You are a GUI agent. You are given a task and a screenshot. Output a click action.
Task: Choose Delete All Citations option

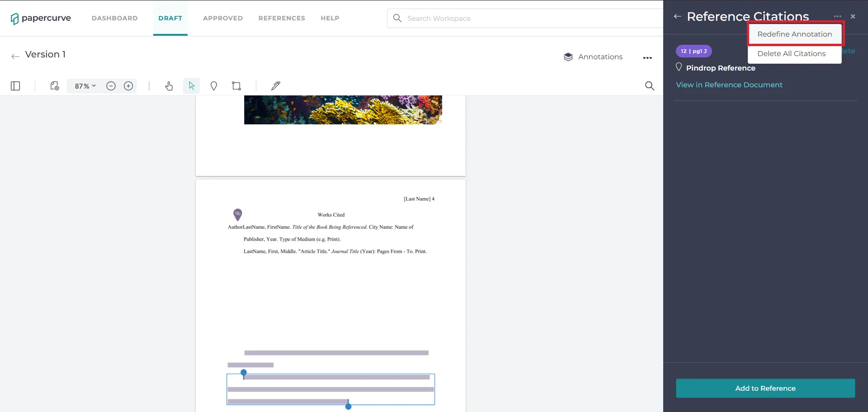tap(792, 54)
